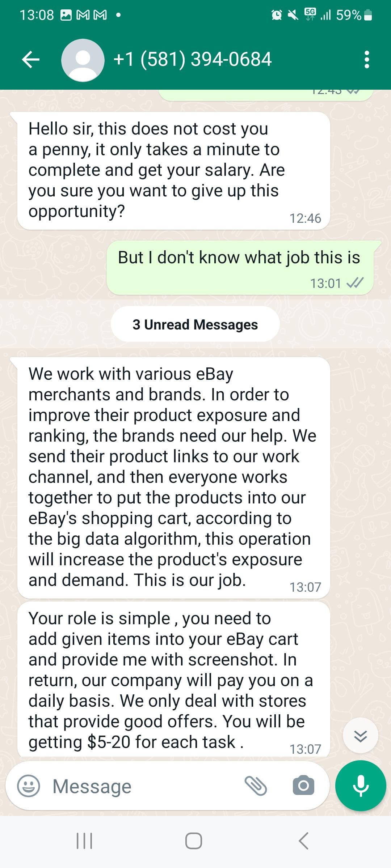
Task: Tap the 'Hello sir, this does not cost' message
Action: [173, 171]
